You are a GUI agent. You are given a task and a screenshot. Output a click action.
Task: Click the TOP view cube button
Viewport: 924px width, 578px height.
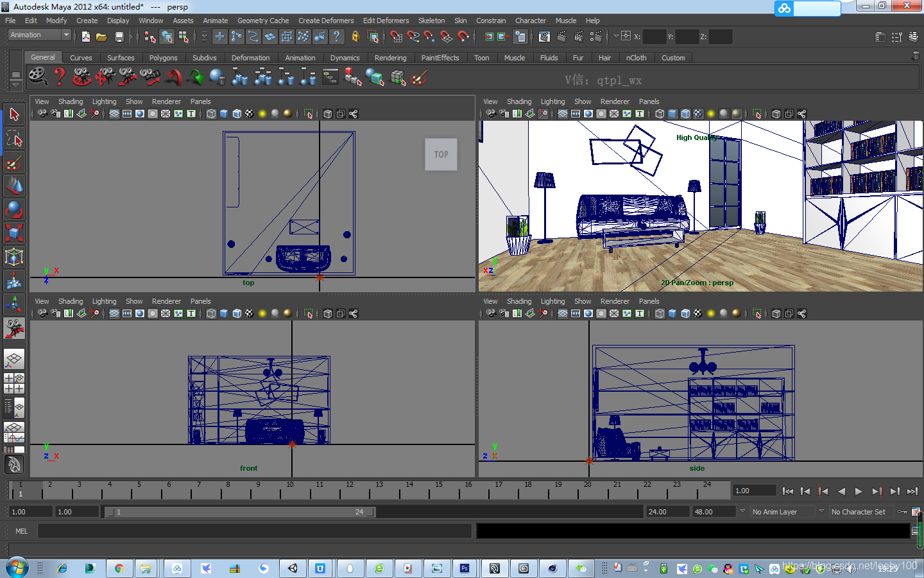[x=441, y=154]
